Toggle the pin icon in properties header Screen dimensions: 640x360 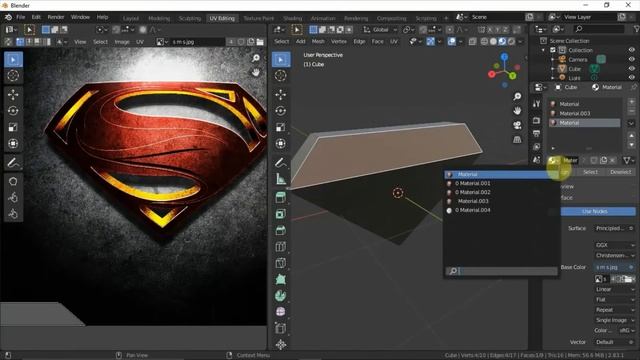tap(633, 87)
